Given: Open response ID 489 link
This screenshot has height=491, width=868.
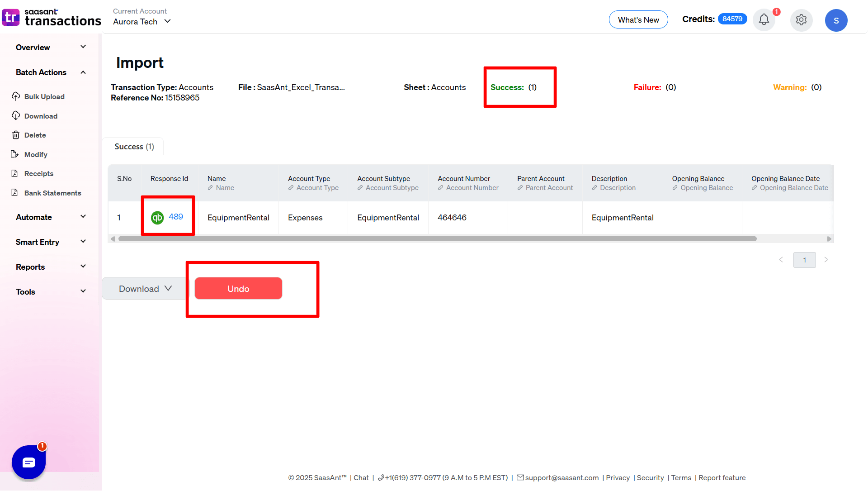Looking at the screenshot, I should point(176,217).
